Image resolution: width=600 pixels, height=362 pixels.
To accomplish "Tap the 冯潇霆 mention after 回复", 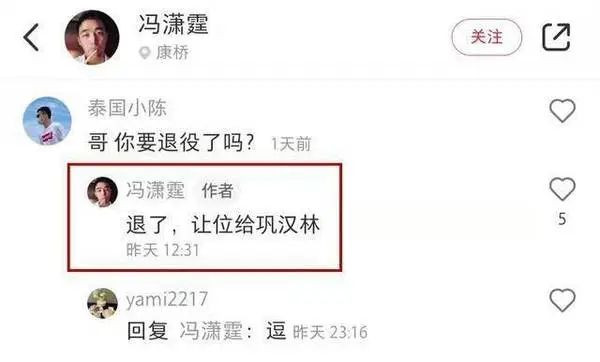I will 211,331.
